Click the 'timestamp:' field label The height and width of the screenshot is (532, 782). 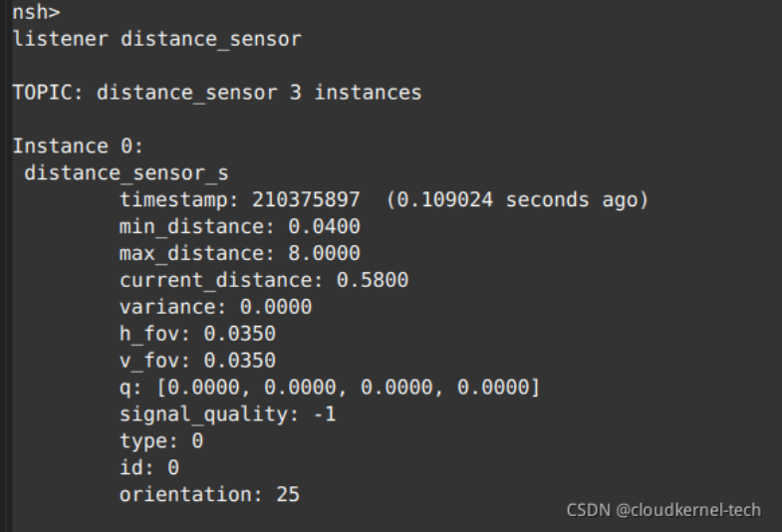(179, 200)
